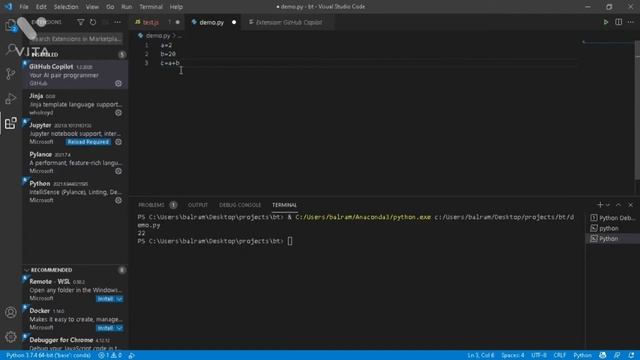640x360 pixels.
Task: Open the Go menu
Action: click(110, 7)
